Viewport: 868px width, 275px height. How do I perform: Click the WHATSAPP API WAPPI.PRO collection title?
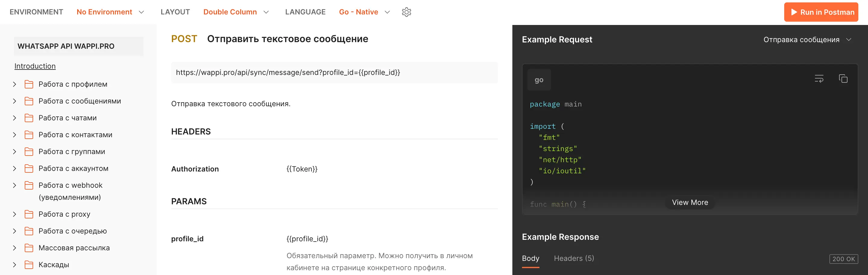78,46
